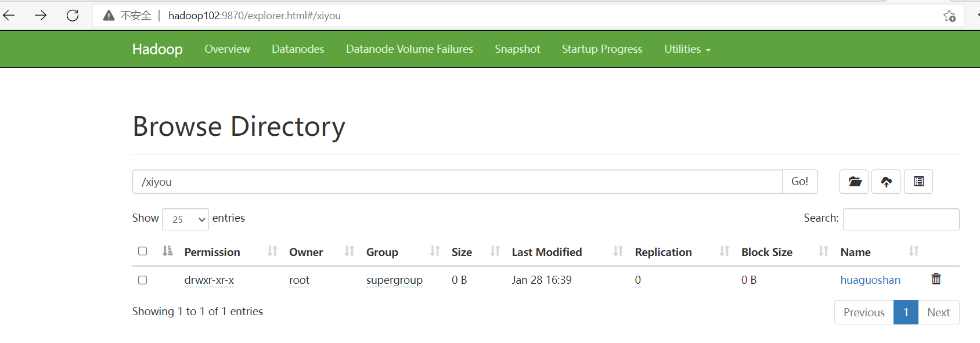This screenshot has height=343, width=980.
Task: Expand the Show entries count dropdown
Action: (x=185, y=219)
